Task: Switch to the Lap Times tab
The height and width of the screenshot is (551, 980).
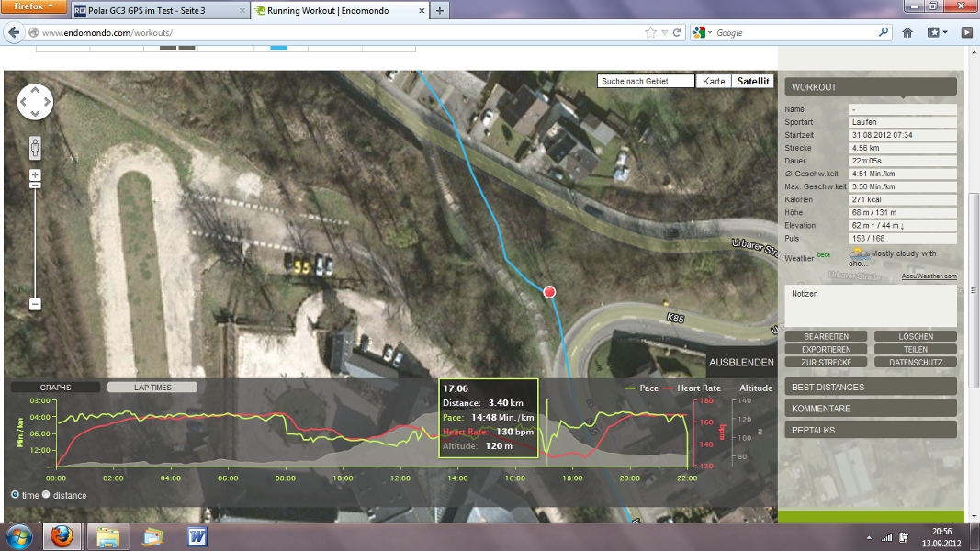Action: point(152,388)
